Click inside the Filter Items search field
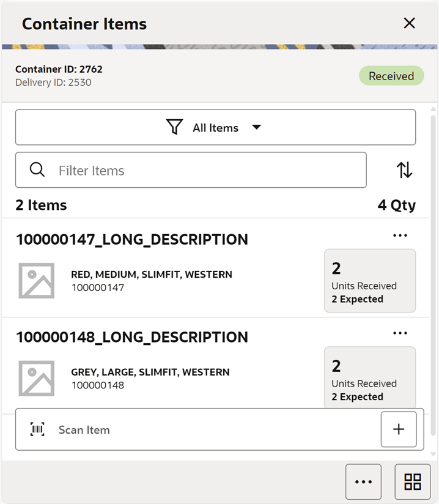The image size is (439, 504). coord(183,169)
